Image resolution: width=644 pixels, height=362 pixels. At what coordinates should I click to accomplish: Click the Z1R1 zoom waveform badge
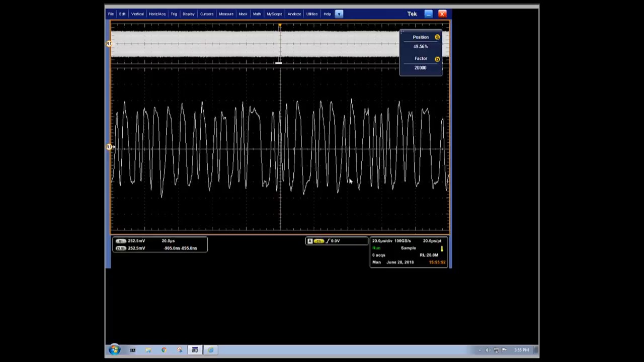(x=120, y=248)
